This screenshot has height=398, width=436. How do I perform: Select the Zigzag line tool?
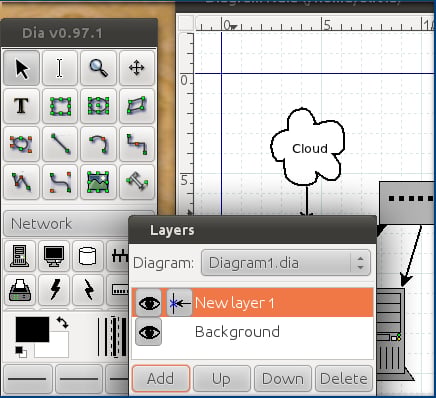[137, 144]
